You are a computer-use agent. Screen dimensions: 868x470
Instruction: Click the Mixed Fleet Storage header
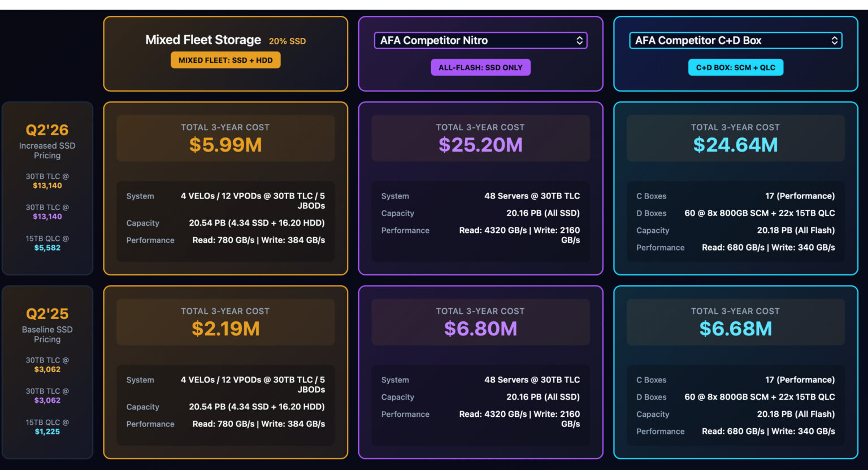(203, 40)
